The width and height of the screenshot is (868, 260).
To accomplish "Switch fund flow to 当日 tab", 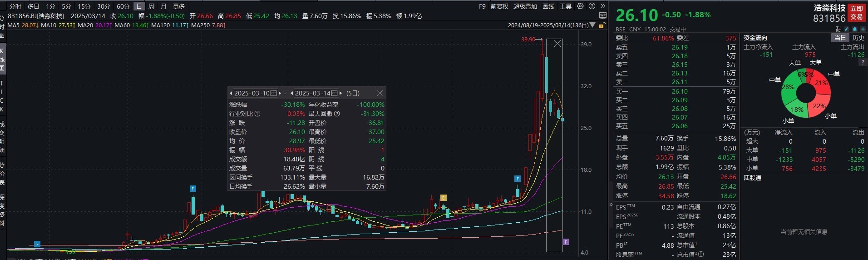I will click(x=840, y=38).
